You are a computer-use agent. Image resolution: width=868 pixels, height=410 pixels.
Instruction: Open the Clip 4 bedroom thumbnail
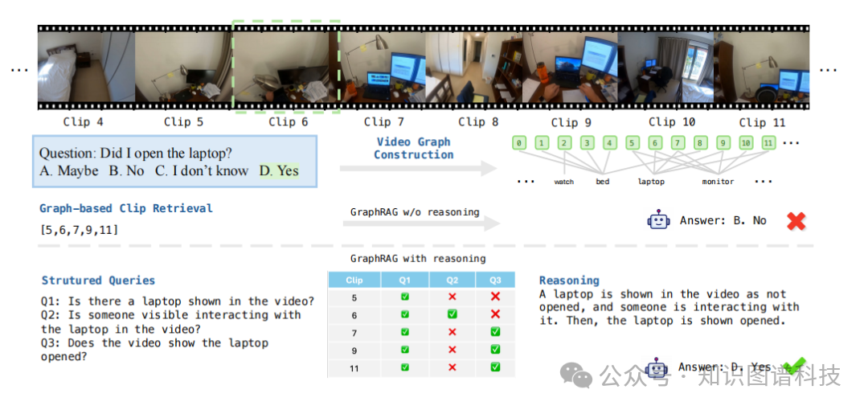click(86, 67)
